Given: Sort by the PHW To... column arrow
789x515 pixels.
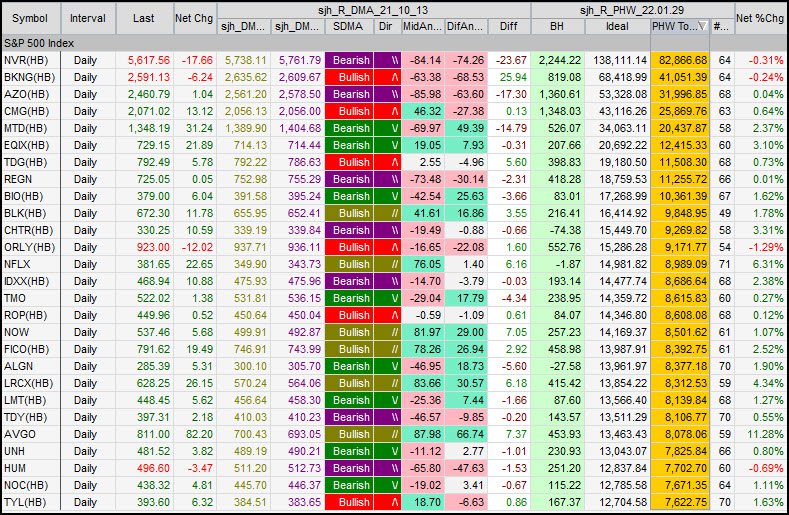Looking at the screenshot, I should tap(702, 26).
